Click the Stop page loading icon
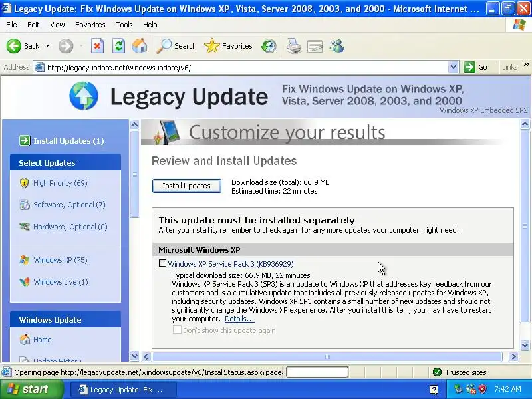This screenshot has height=399, width=532. [97, 46]
